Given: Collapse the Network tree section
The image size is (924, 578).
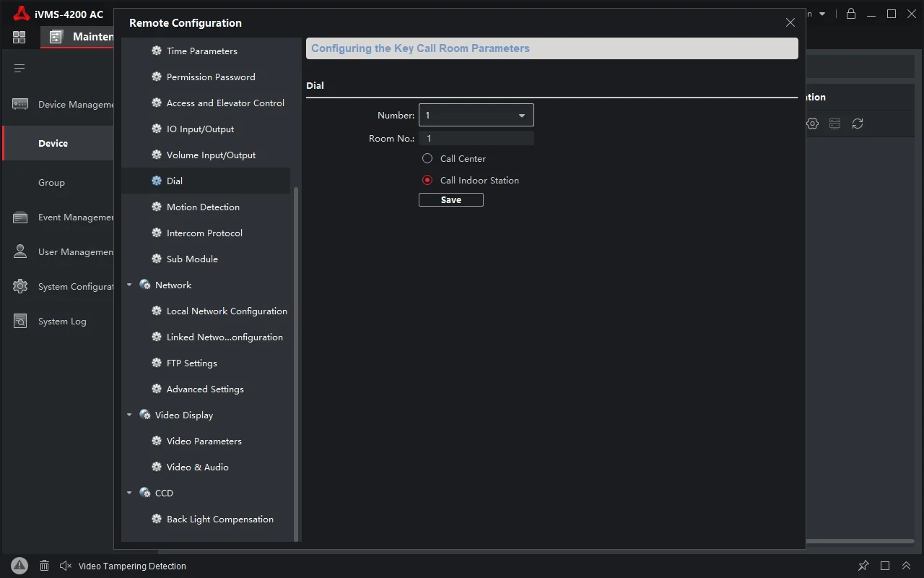Looking at the screenshot, I should pyautogui.click(x=130, y=285).
